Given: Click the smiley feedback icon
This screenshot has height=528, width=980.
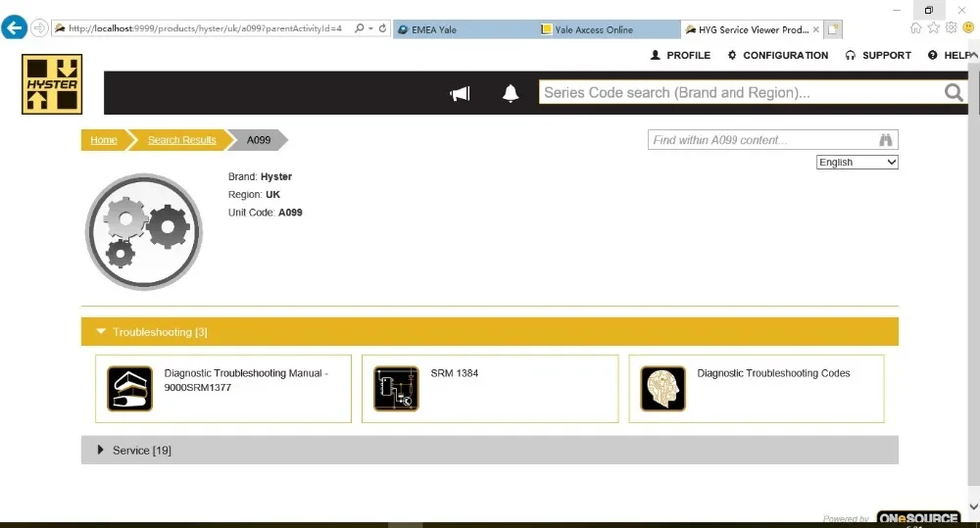Looking at the screenshot, I should [x=968, y=27].
